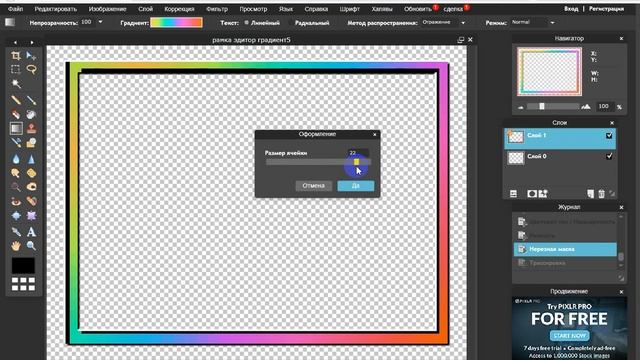640x360 pixels.
Task: Select the Gradient tool
Action: click(x=16, y=129)
